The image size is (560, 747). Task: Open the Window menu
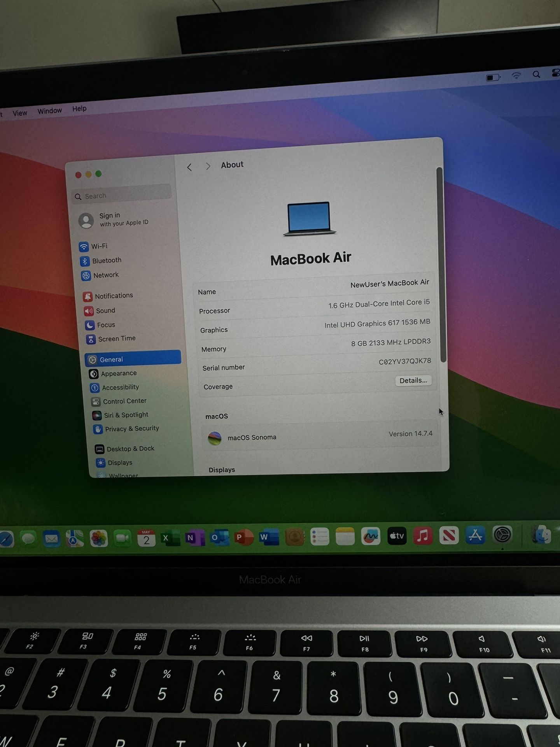point(49,111)
